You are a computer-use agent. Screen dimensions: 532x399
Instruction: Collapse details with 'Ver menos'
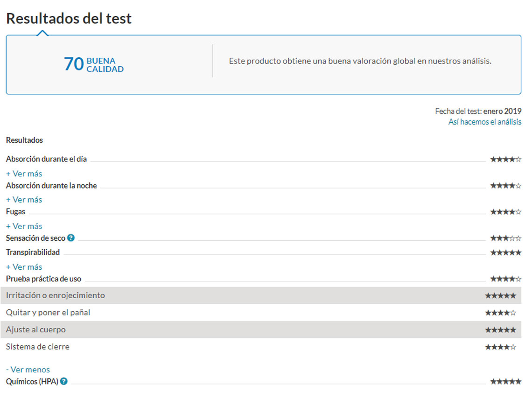pyautogui.click(x=28, y=370)
